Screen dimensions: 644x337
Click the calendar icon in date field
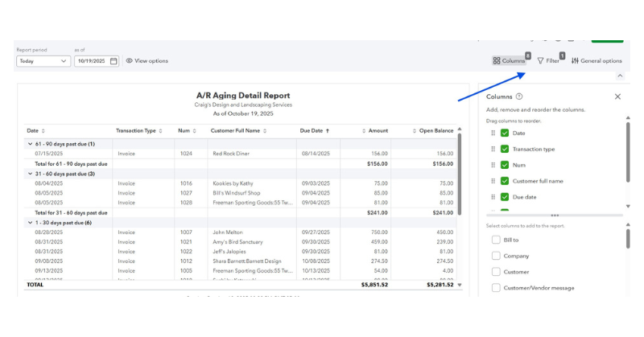(114, 61)
